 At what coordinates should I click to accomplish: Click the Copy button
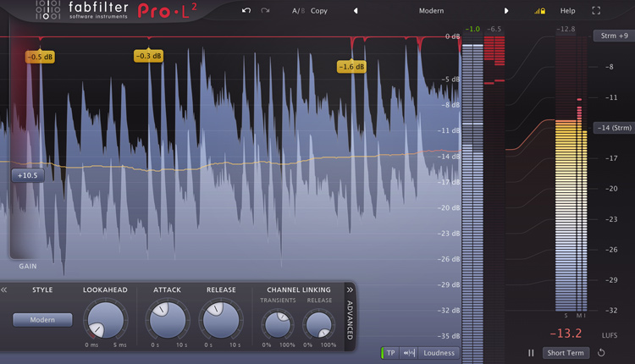point(319,11)
